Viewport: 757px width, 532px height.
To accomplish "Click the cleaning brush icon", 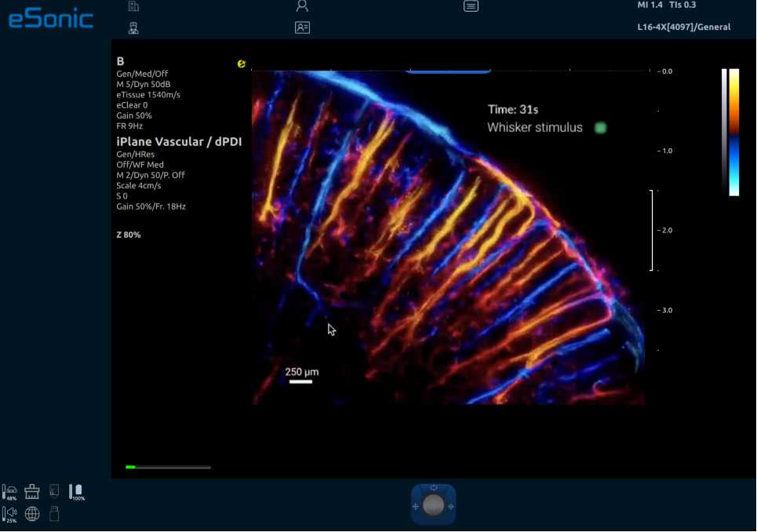I will coord(32,492).
